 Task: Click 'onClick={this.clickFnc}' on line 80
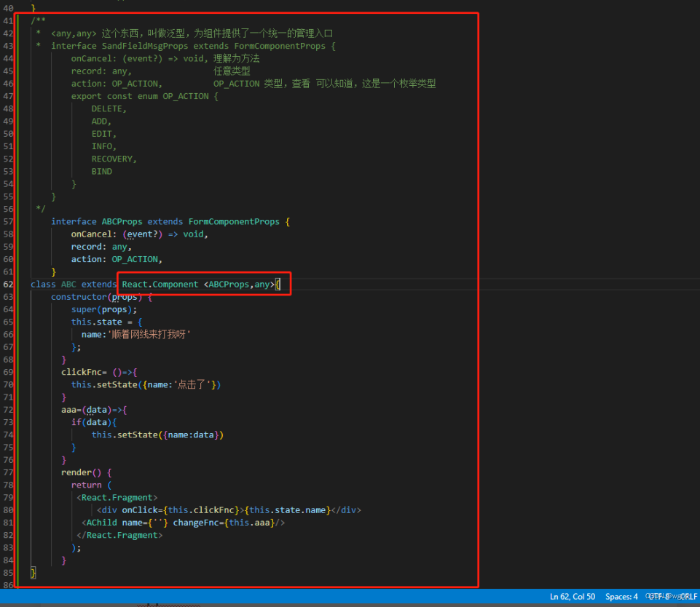pos(181,510)
